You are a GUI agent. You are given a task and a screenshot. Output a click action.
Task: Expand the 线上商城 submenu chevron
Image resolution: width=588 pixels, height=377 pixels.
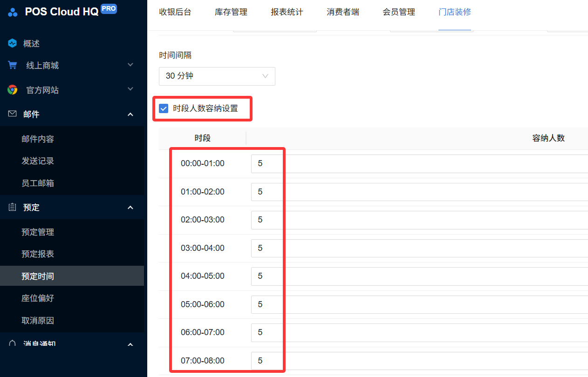[130, 65]
